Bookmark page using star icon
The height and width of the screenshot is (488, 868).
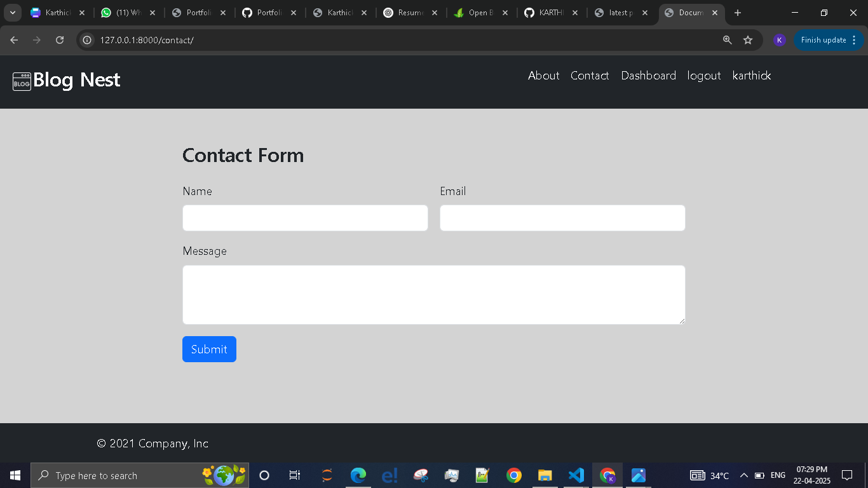coord(748,40)
